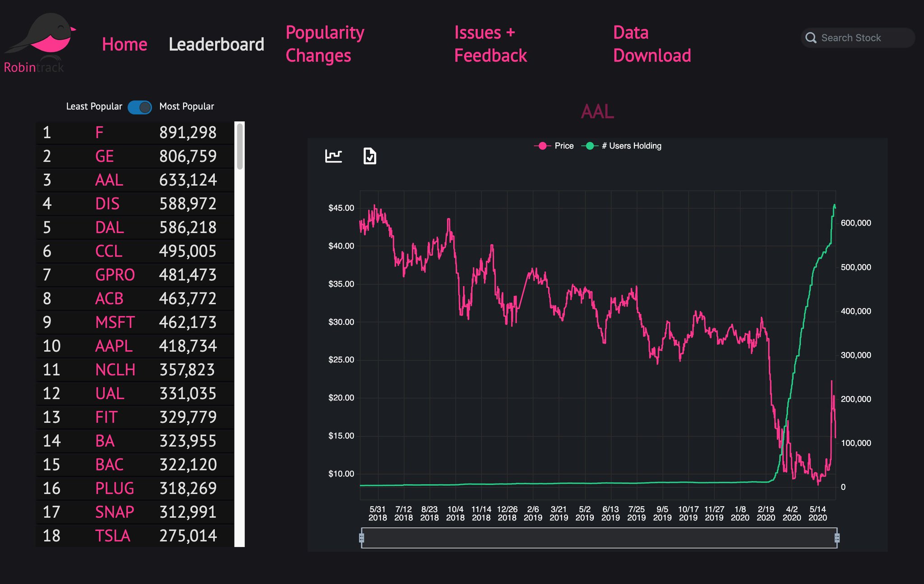Viewport: 924px width, 584px height.
Task: Click holder count 481,473
Action: [x=188, y=275]
